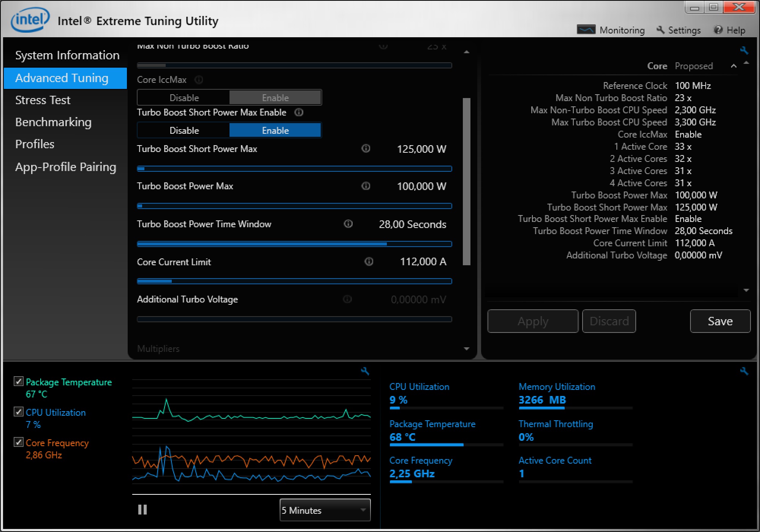Click Turbo Boost Power Max slider
760x532 pixels.
[x=294, y=206]
